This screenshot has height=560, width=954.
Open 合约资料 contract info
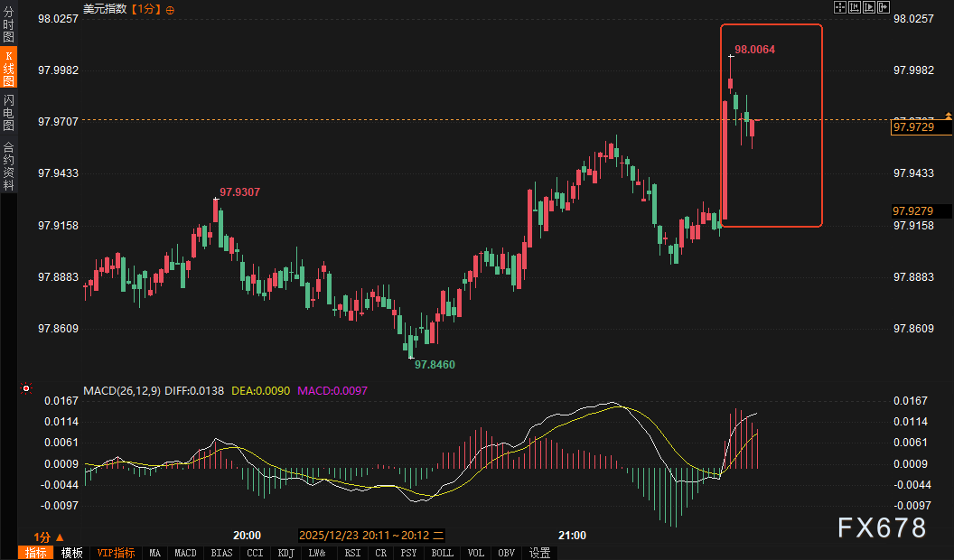click(x=8, y=165)
